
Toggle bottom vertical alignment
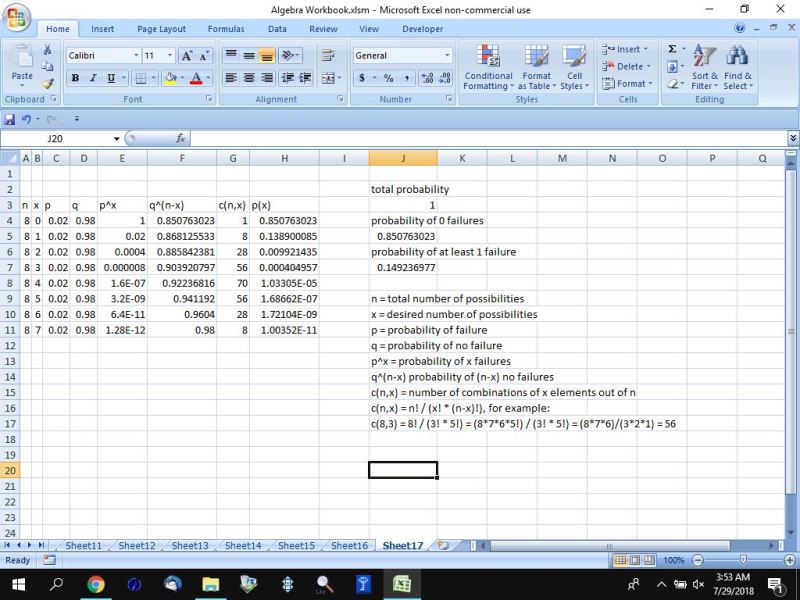266,55
